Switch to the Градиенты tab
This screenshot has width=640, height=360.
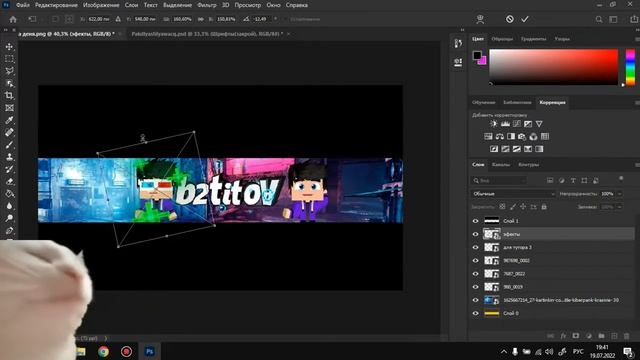(533, 39)
